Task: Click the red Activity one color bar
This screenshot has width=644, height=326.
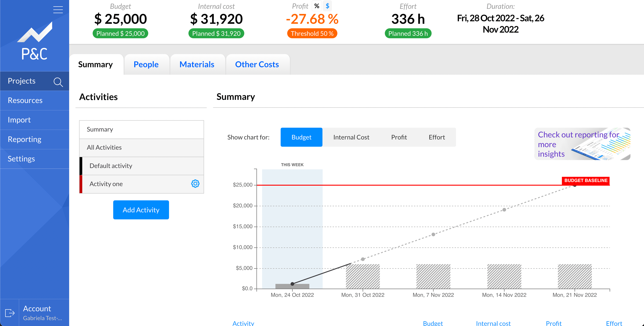Action: tap(81, 184)
